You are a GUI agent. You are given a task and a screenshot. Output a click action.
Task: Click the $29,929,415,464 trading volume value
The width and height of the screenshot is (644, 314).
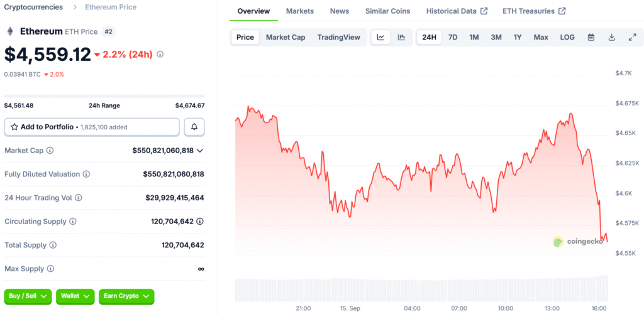[x=175, y=198]
